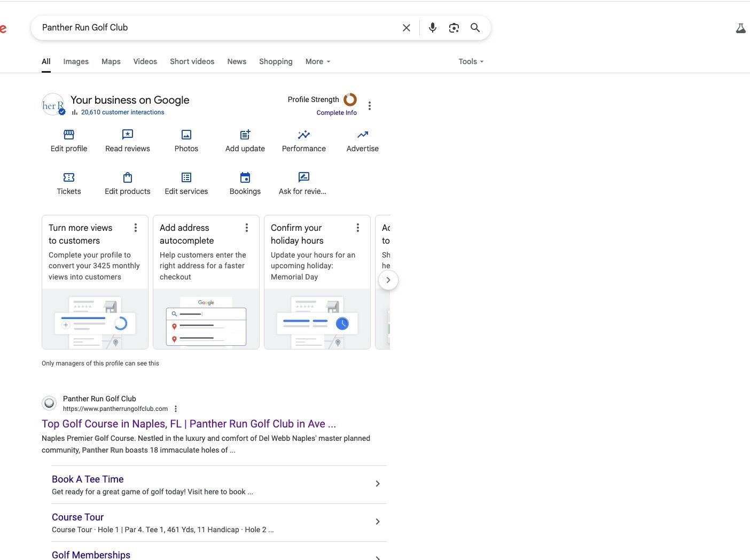This screenshot has height=560, width=750.
Task: Expand Course Tour chevron
Action: tap(378, 522)
